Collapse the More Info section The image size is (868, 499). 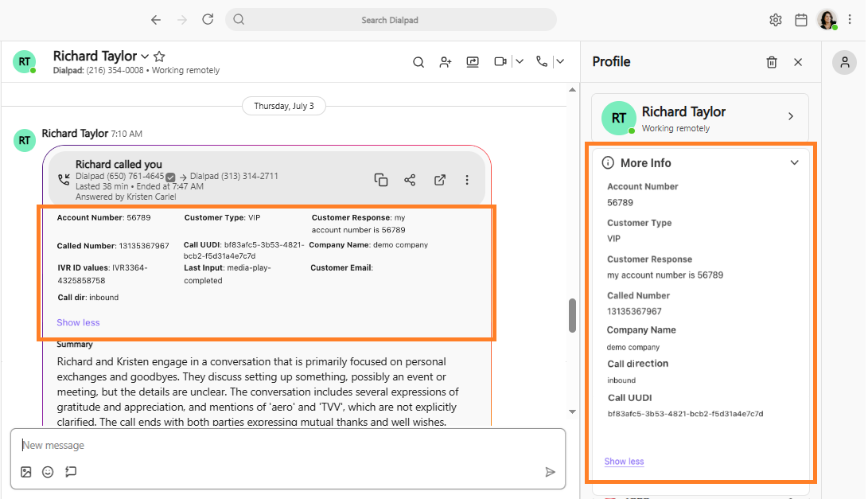coord(794,163)
